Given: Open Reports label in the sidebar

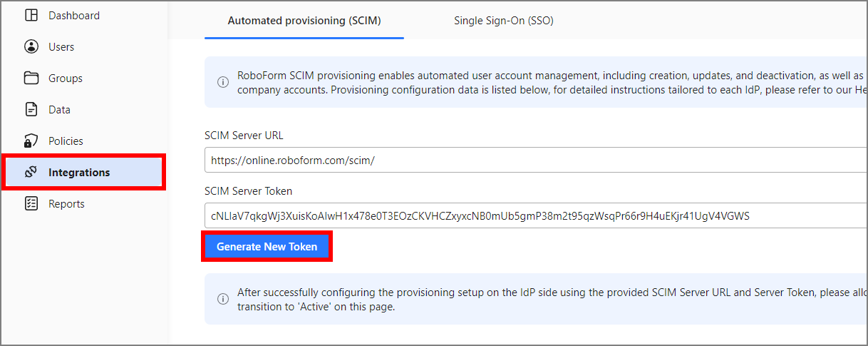Looking at the screenshot, I should (x=66, y=204).
